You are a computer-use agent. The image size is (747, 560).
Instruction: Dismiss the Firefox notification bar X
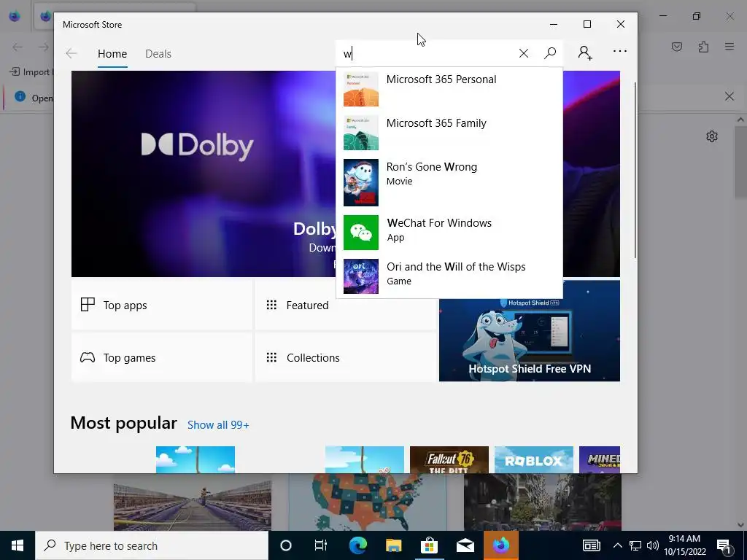[x=729, y=97]
